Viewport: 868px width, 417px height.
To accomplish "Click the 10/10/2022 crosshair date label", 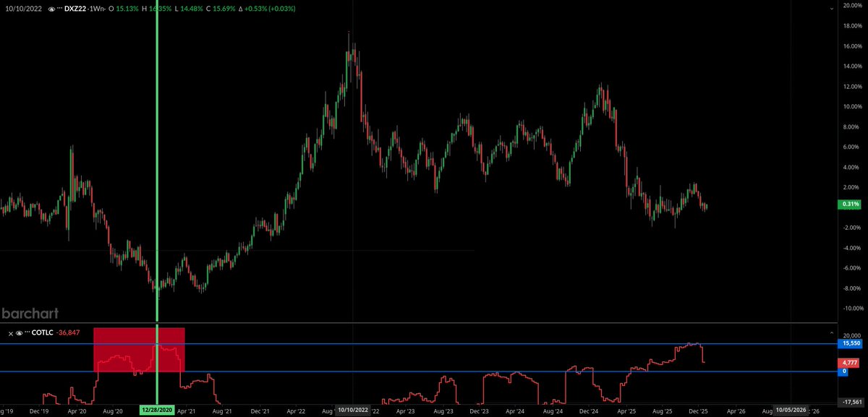I will [354, 410].
